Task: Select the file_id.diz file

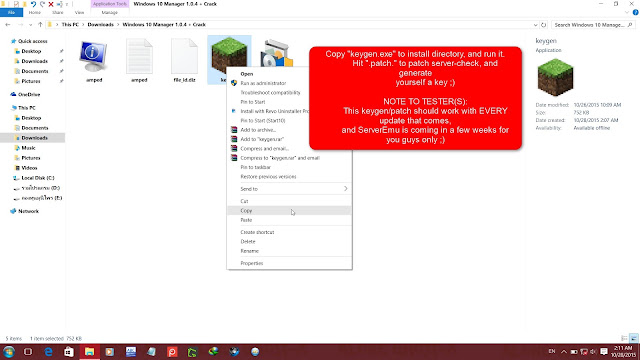Action: 184,60
